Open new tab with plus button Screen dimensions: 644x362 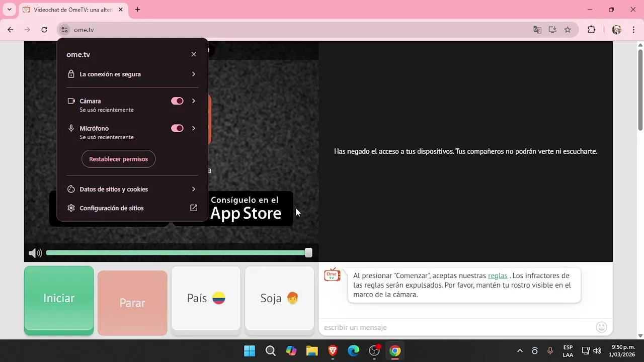(x=137, y=10)
